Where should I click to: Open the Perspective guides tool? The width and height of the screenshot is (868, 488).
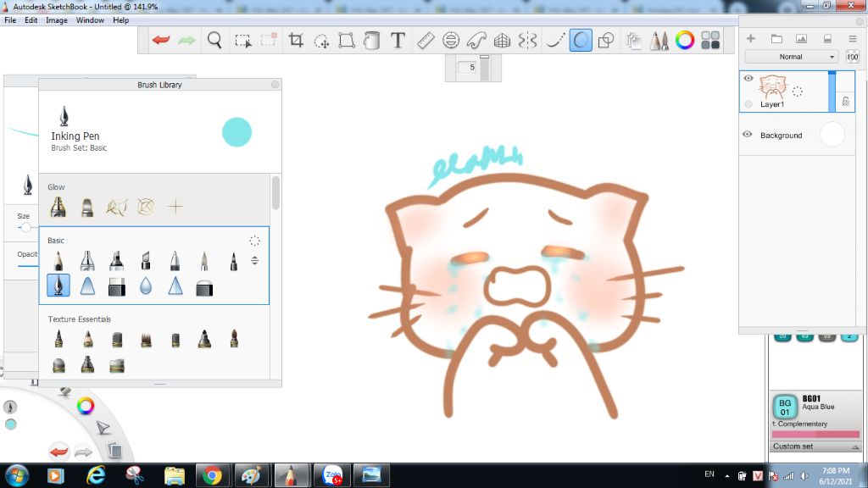point(502,41)
